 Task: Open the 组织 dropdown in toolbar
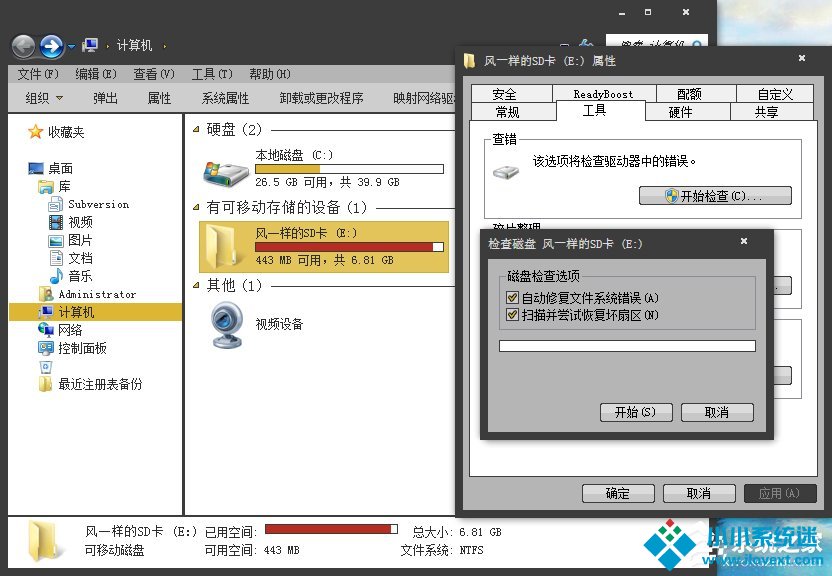pyautogui.click(x=44, y=98)
